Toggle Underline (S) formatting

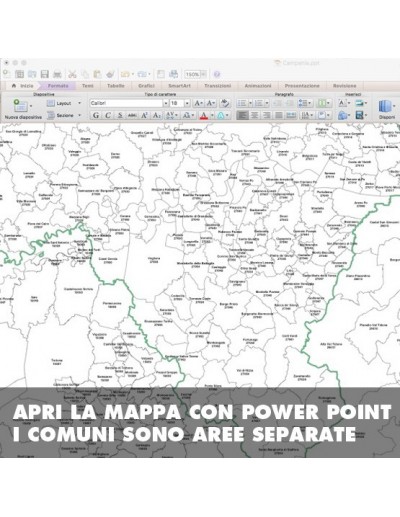point(120,115)
